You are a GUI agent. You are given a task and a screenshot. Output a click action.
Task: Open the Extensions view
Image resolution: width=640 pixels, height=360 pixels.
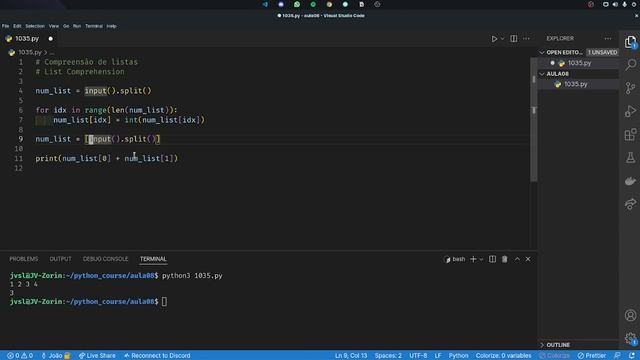(631, 134)
